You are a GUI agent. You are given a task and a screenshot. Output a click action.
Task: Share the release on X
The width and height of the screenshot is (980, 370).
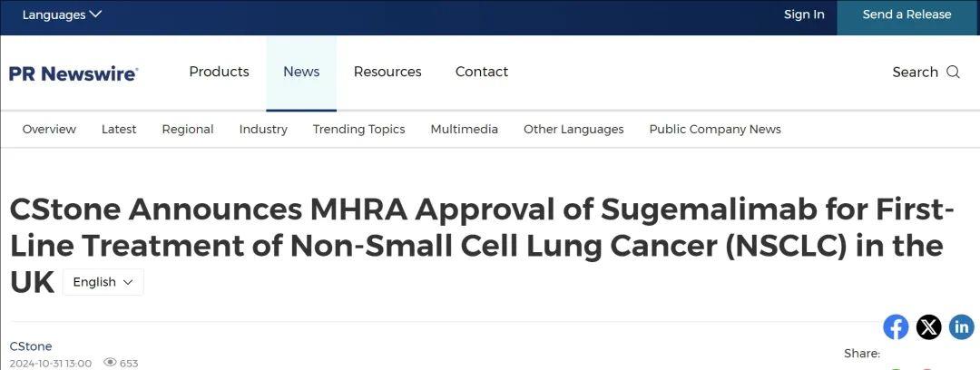coord(928,326)
